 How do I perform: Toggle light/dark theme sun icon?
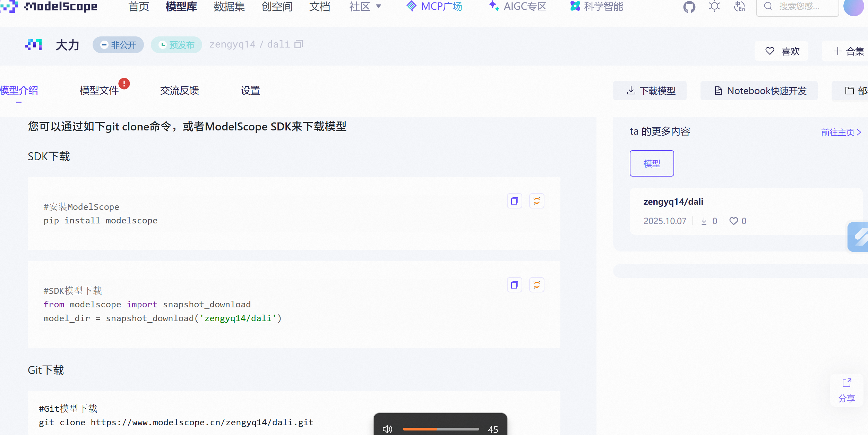(x=714, y=7)
